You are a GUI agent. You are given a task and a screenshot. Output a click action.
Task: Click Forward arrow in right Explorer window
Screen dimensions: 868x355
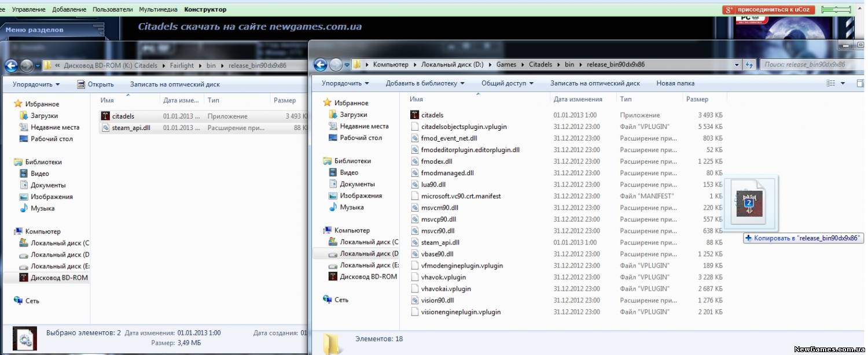pyautogui.click(x=336, y=65)
